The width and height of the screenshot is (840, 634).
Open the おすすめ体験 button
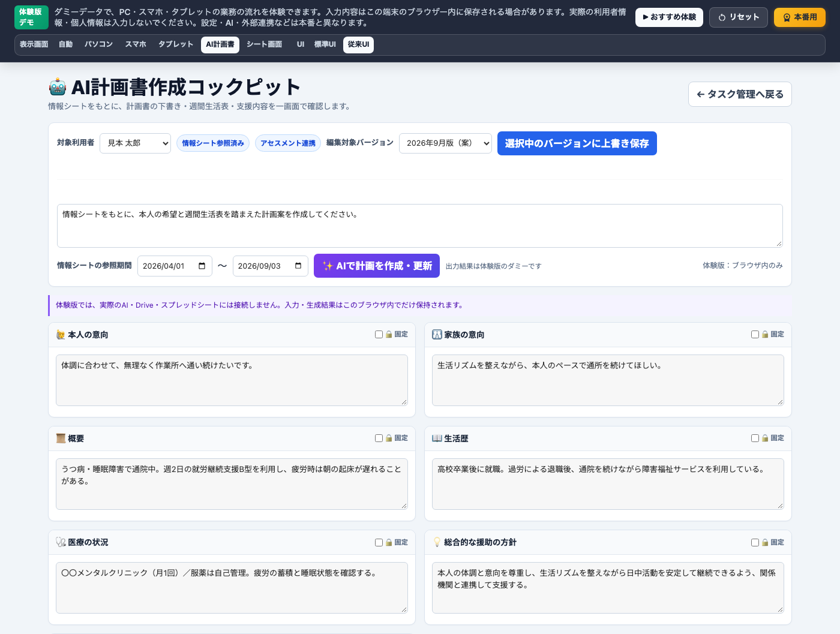(x=669, y=17)
